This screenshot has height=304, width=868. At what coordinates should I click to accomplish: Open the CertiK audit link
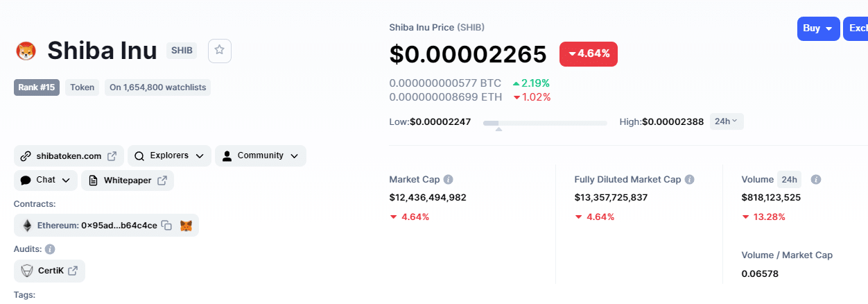49,271
